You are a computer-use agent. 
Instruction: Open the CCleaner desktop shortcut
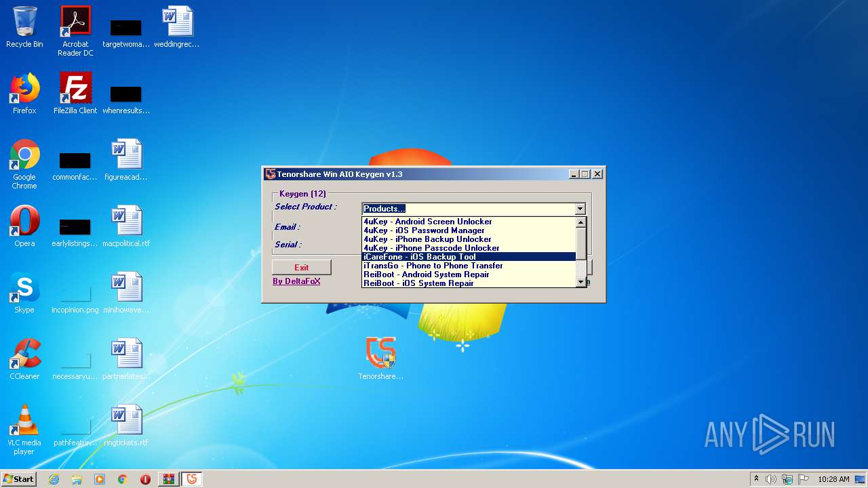[24, 359]
